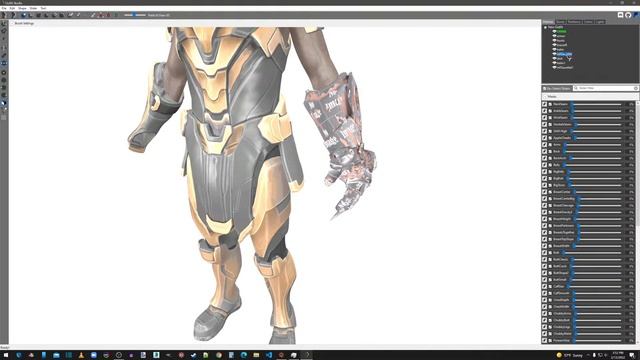Screen dimensions: 640x360
Task: Click the blue highlighted tool in left toolbar
Action: (4, 64)
